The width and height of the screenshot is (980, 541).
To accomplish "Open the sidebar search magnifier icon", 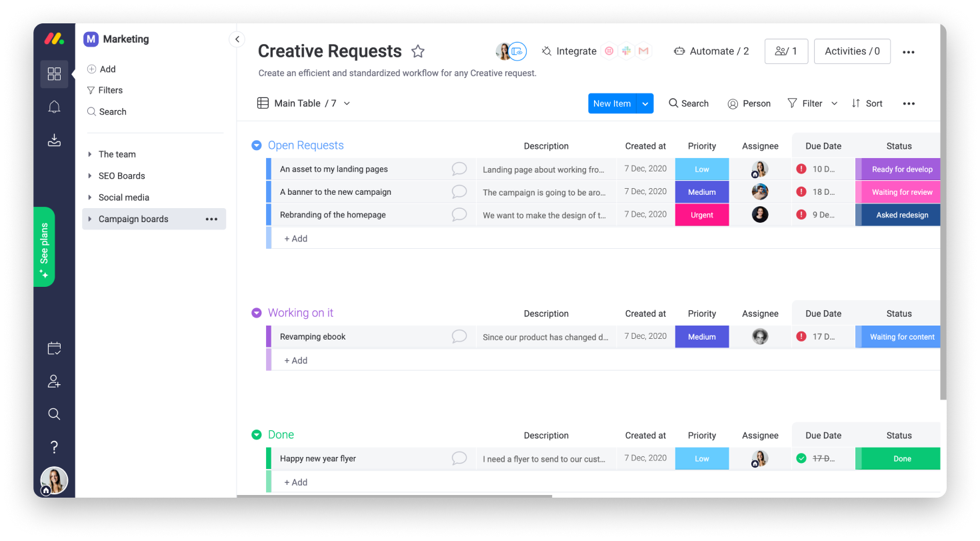I will click(x=54, y=414).
